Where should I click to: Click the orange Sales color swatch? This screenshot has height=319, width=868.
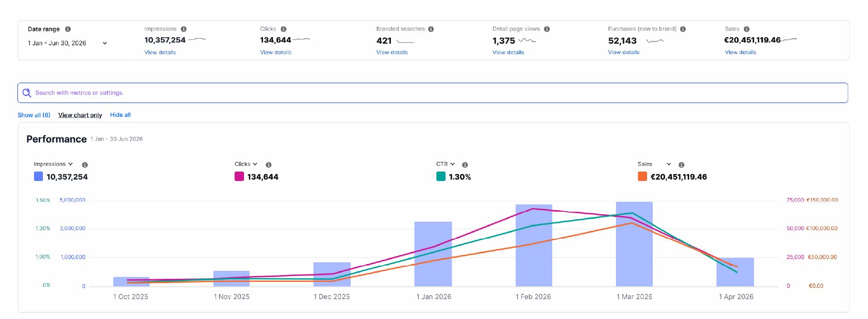pyautogui.click(x=642, y=176)
